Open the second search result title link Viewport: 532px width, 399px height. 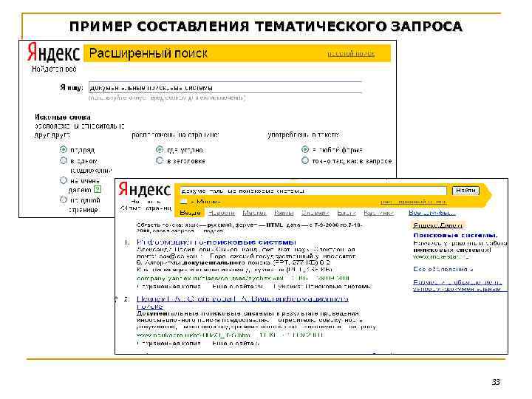pos(242,302)
